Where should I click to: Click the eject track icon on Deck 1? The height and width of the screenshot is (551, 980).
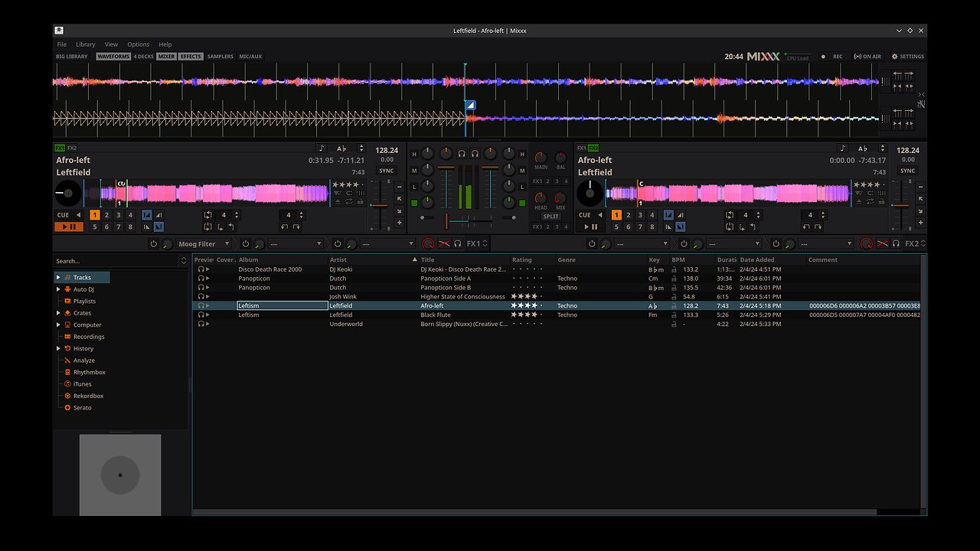[x=338, y=201]
